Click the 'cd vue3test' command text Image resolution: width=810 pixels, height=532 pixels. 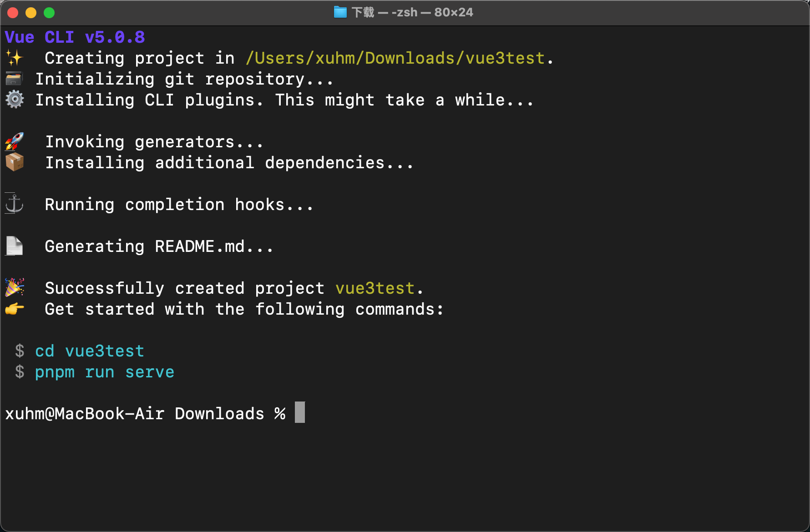coord(90,351)
